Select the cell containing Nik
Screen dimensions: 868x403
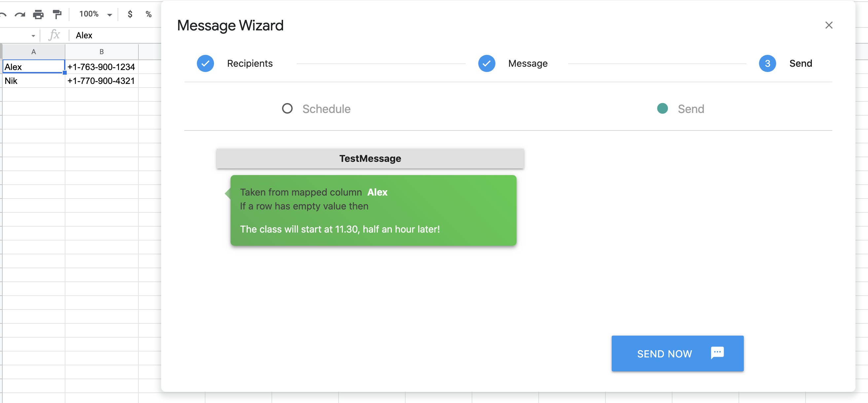click(33, 81)
